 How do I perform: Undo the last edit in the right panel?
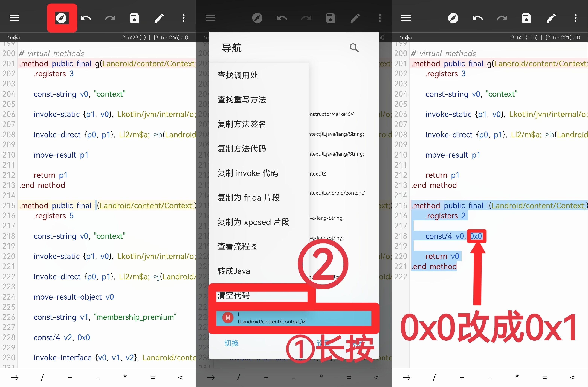[x=478, y=18]
